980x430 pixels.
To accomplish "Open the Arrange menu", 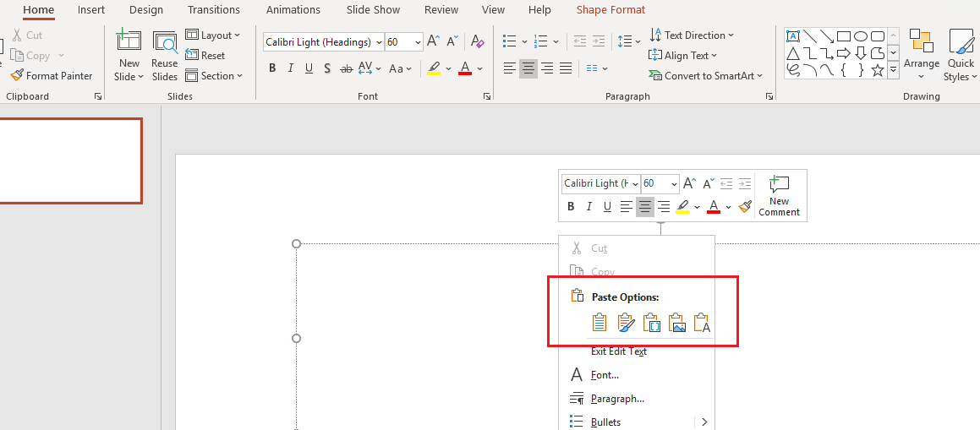I will click(x=922, y=56).
